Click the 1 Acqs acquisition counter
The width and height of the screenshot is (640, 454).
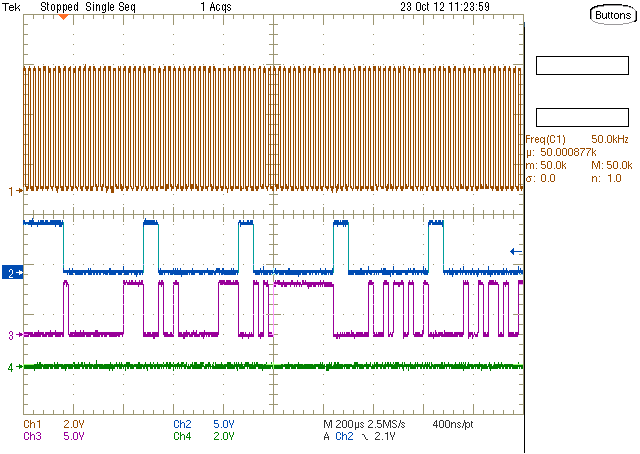click(x=216, y=7)
